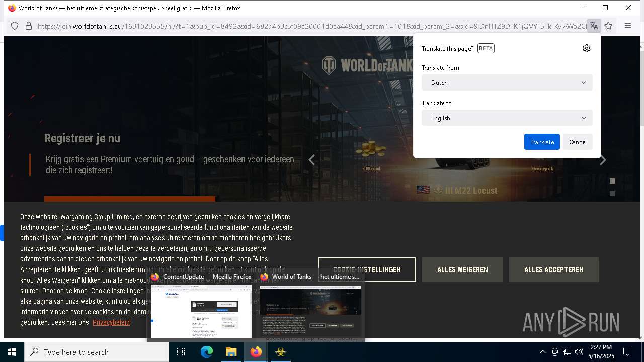Click the clock showing 2:27 PM
The image size is (644, 362).
[600, 352]
